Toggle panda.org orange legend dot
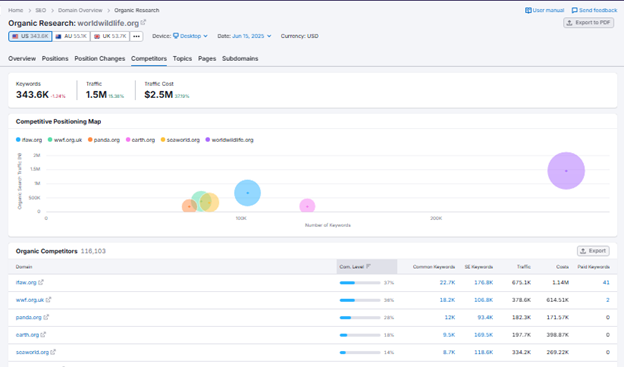Image resolution: width=624 pixels, height=367 pixels. [x=90, y=140]
